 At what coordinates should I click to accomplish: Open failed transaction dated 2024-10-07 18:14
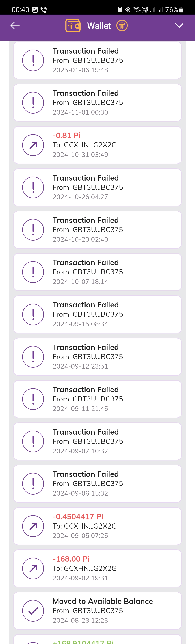pyautogui.click(x=97, y=272)
